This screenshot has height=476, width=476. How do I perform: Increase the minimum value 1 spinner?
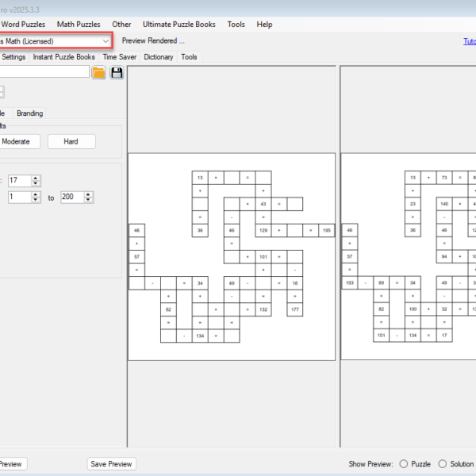[x=36, y=194]
